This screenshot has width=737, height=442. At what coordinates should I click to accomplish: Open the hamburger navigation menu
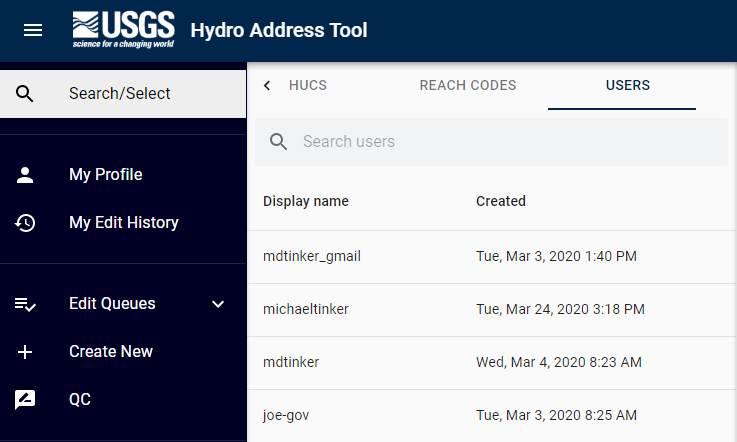[x=33, y=30]
